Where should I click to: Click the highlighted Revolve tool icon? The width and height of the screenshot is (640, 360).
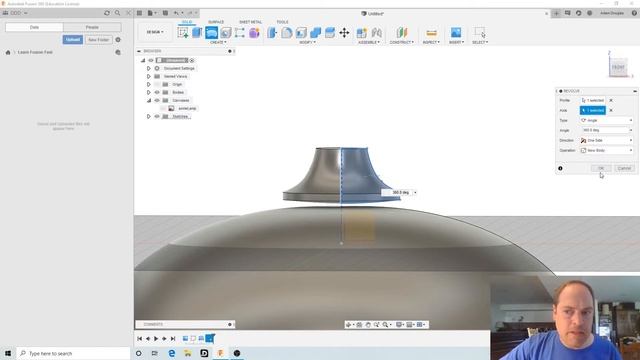click(211, 32)
